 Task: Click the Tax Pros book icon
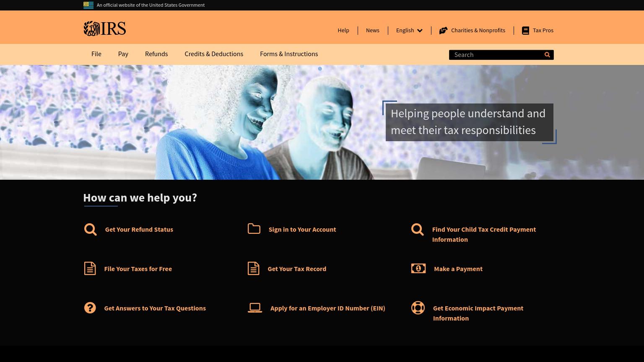pos(525,31)
